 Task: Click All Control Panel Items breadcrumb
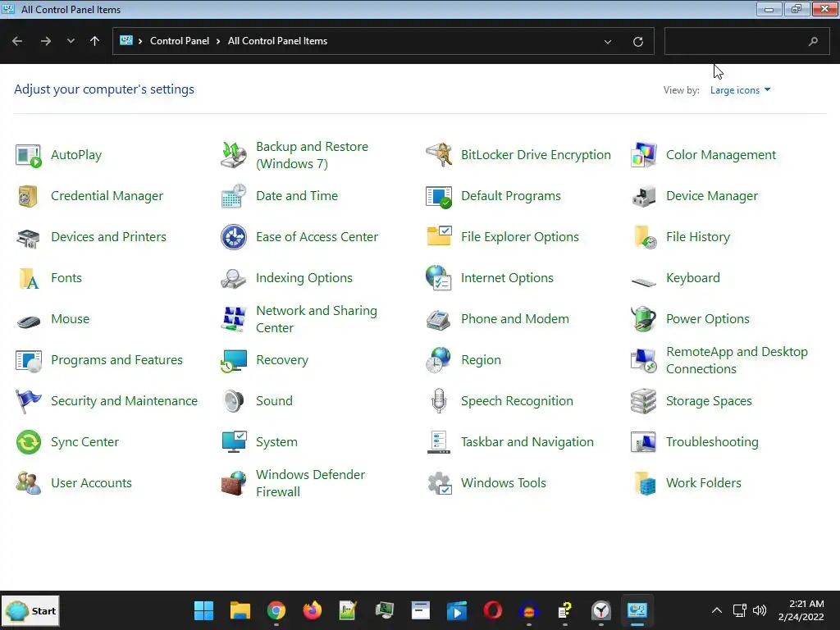(277, 41)
